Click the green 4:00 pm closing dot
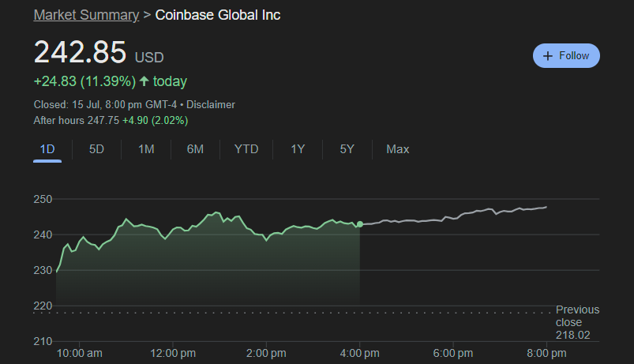 (360, 225)
